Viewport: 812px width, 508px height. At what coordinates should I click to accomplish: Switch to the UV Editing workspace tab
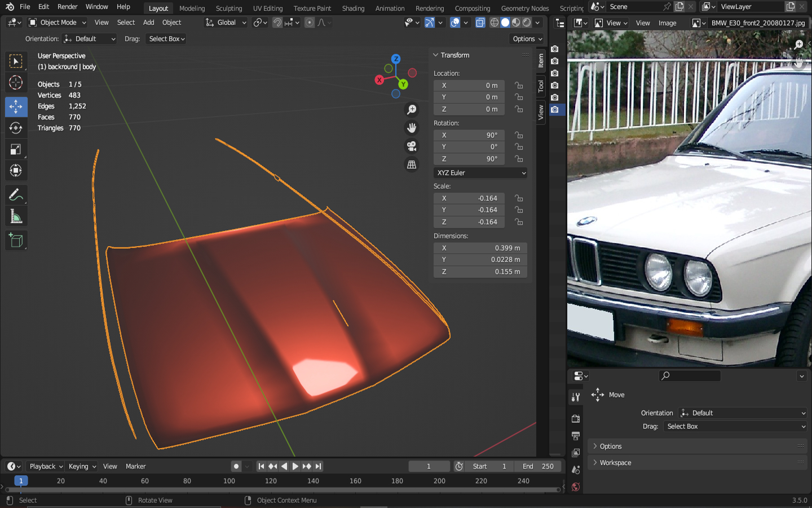268,8
